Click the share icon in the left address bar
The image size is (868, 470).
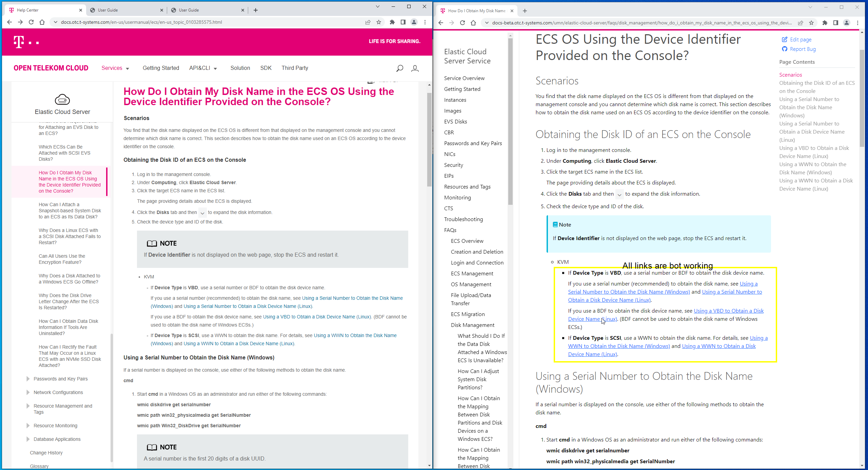(368, 22)
